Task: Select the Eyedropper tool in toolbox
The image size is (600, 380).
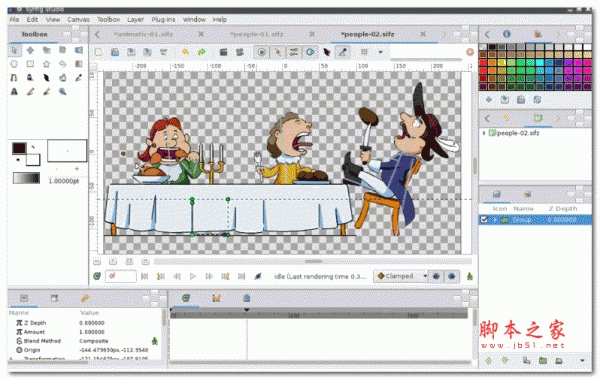Action: click(x=78, y=78)
